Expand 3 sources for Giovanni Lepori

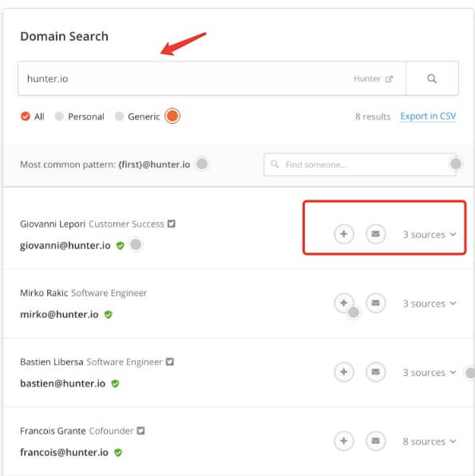pos(429,234)
